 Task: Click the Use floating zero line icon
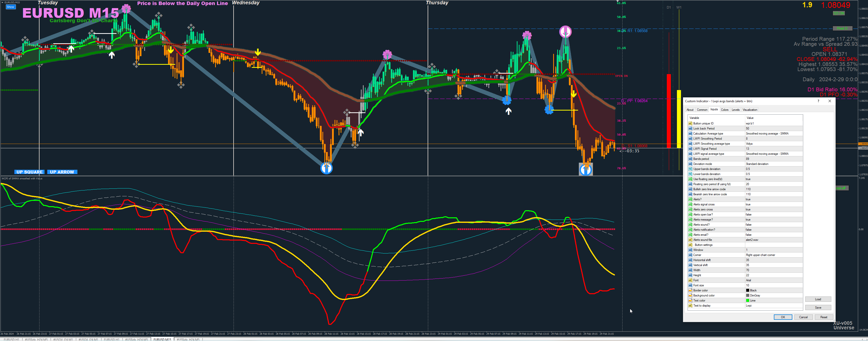pyautogui.click(x=690, y=179)
